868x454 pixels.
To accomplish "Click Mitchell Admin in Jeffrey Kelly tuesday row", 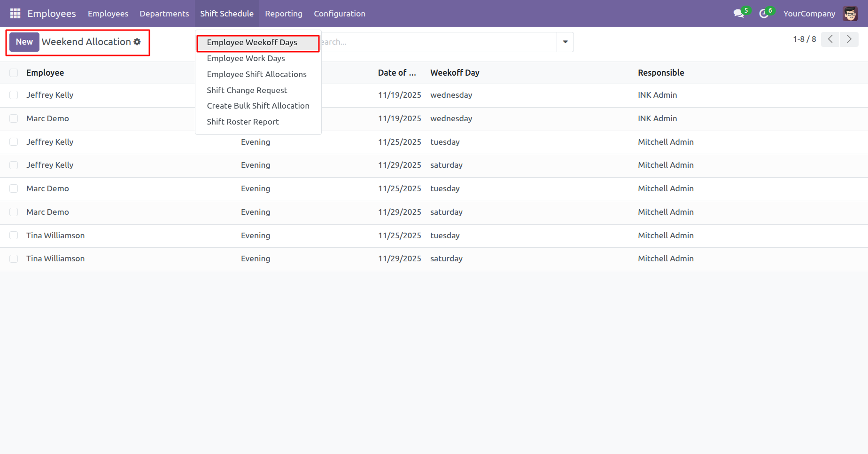I will [x=666, y=142].
